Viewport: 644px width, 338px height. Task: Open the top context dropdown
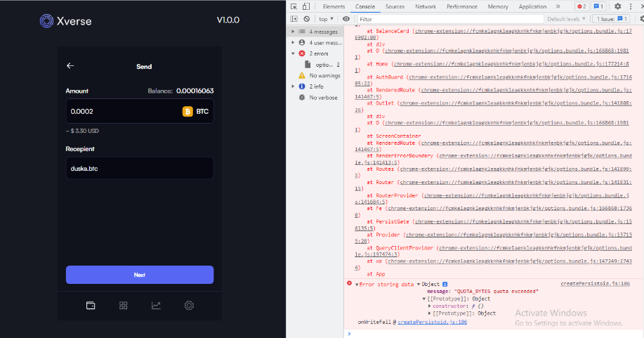326,19
